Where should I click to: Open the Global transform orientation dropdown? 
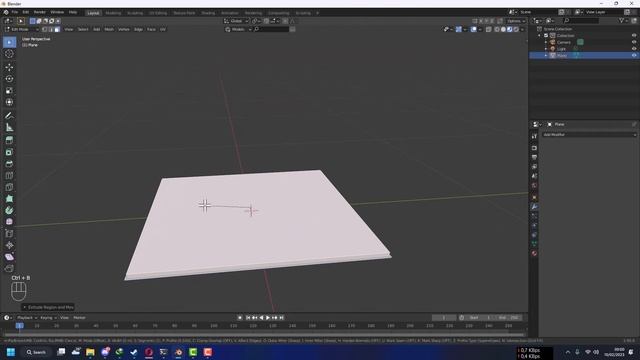[x=236, y=21]
